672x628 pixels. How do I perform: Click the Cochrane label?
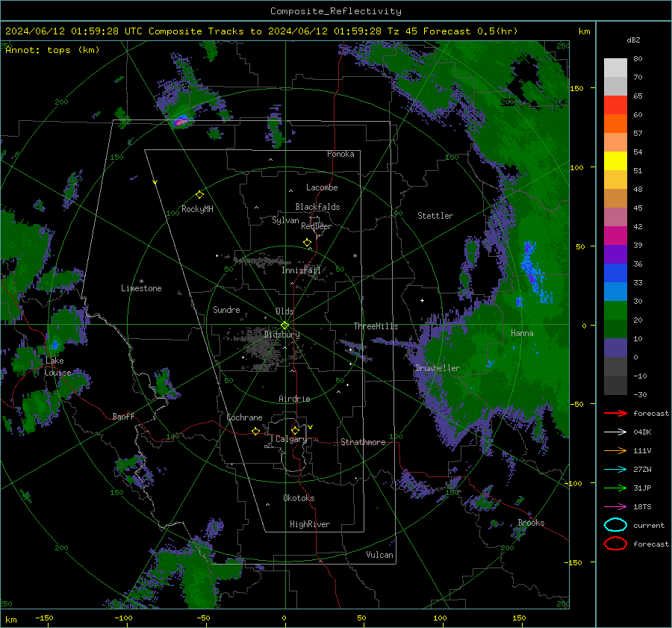244,417
